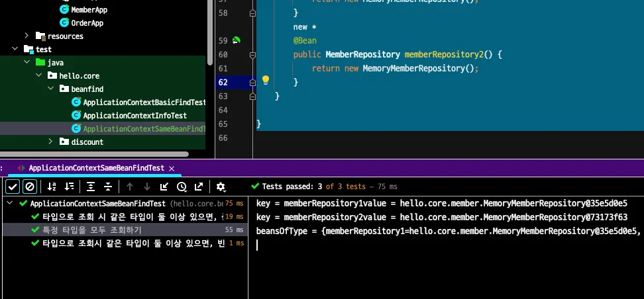
Task: Click the beanfind package icon
Action: pyautogui.click(x=64, y=89)
